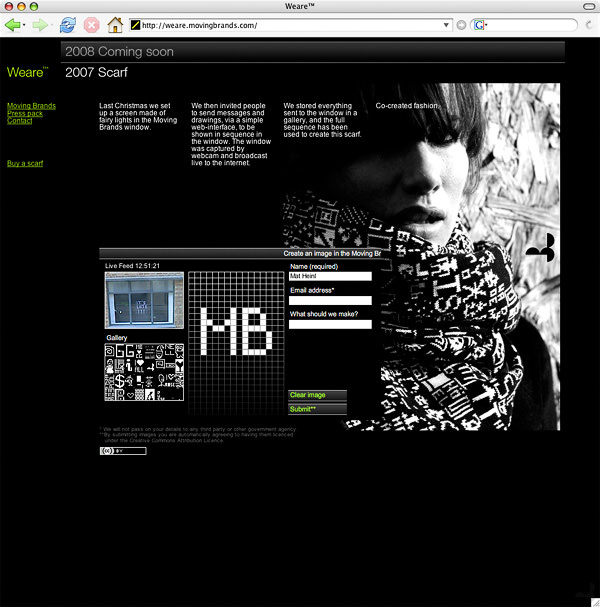Image resolution: width=600 pixels, height=607 pixels.
Task: Click the site favicon in the address bar
Action: 135,25
